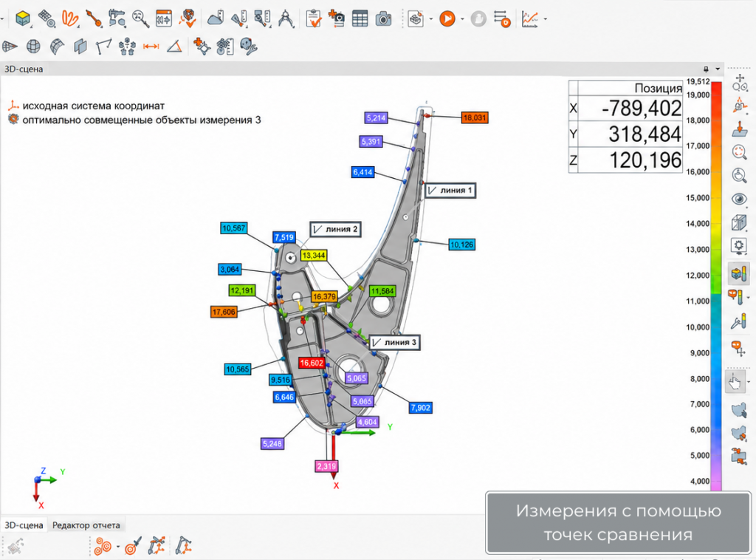Open the 3D-сцена panel menu arrow
Viewport: 756px width, 560px height.
[x=718, y=69]
